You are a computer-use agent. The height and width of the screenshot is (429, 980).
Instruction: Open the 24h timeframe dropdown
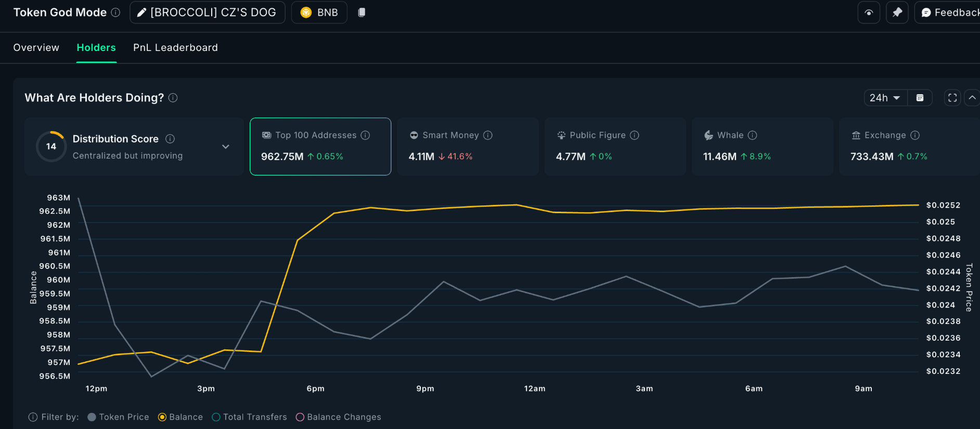[x=885, y=98]
